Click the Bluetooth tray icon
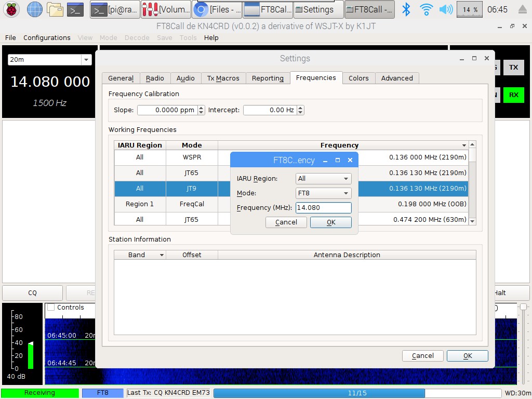The image size is (532, 399). pyautogui.click(x=407, y=9)
